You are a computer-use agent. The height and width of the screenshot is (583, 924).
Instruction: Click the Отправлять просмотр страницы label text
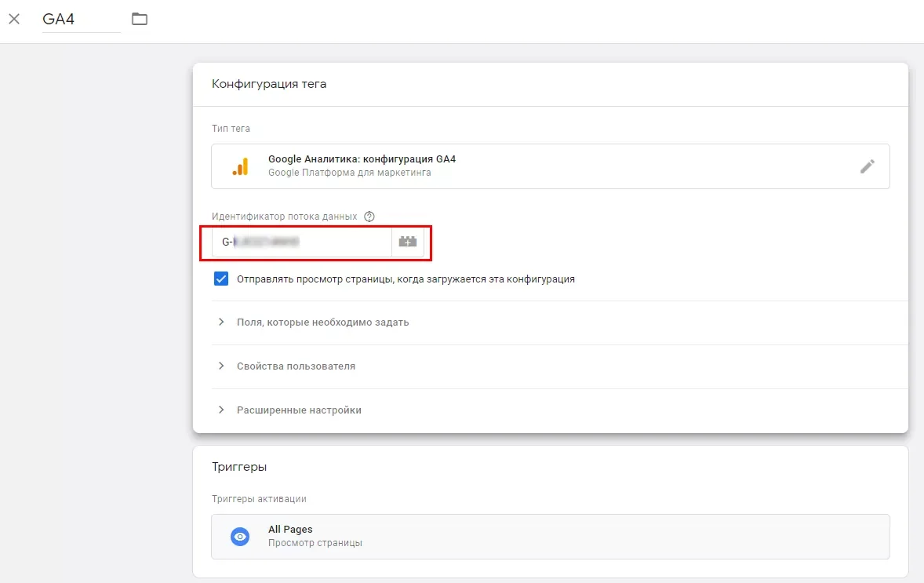[406, 279]
